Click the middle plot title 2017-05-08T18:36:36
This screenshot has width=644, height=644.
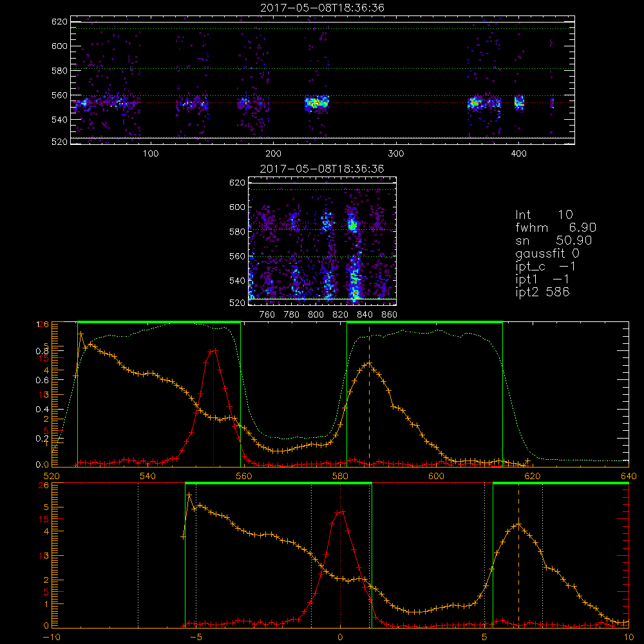coord(322,169)
